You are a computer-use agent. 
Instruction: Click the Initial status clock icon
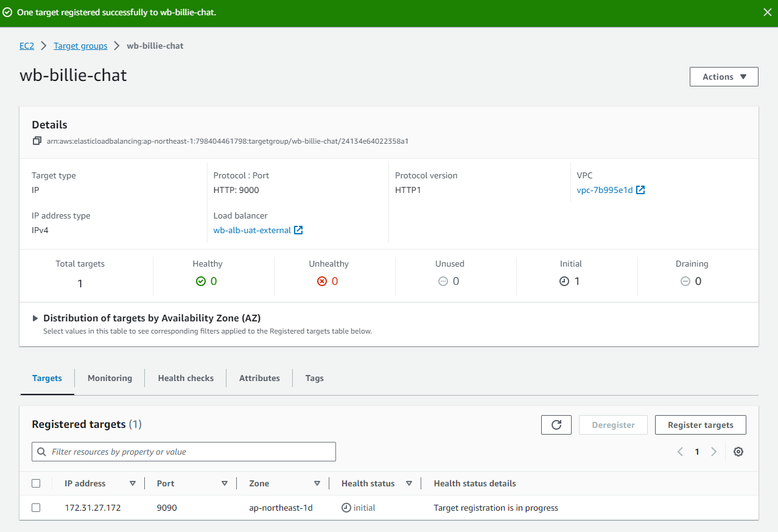tap(564, 281)
